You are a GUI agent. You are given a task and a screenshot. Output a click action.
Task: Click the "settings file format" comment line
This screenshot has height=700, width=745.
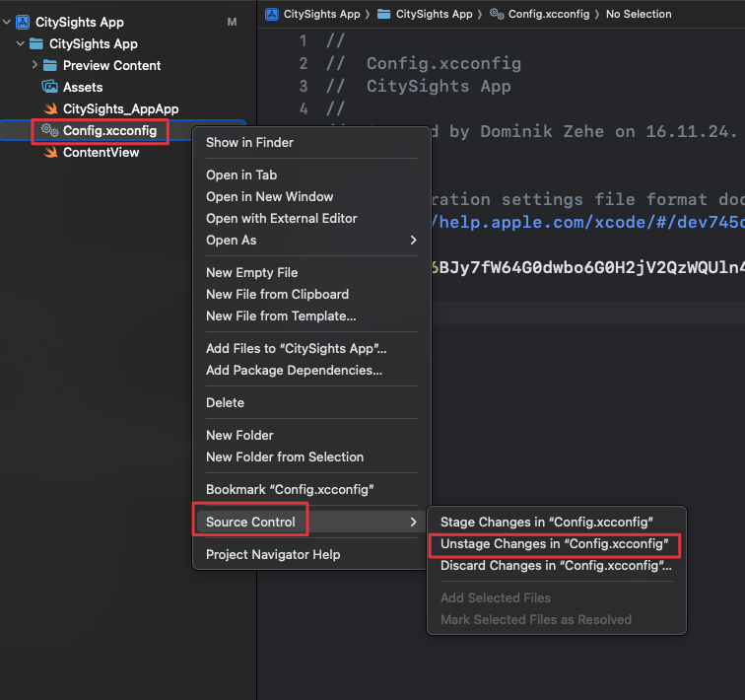tap(588, 199)
